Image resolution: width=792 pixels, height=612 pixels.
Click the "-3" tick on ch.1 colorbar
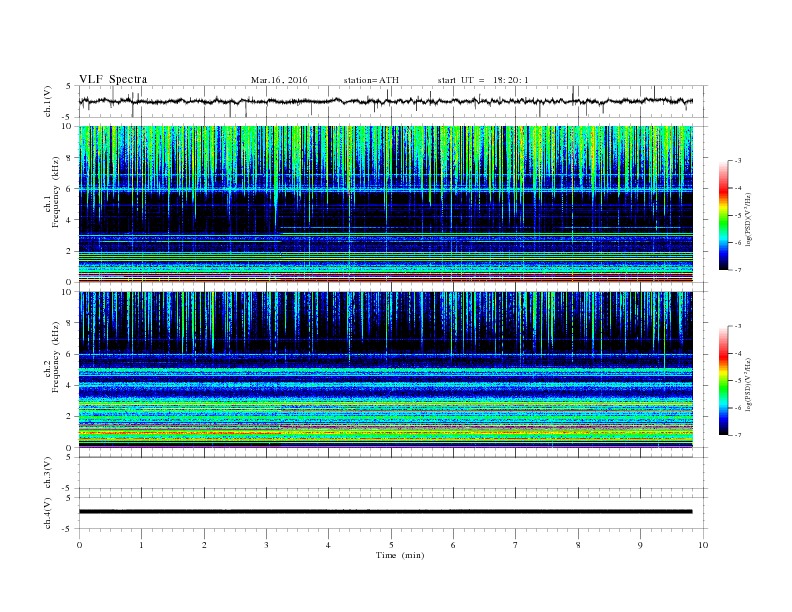click(737, 161)
